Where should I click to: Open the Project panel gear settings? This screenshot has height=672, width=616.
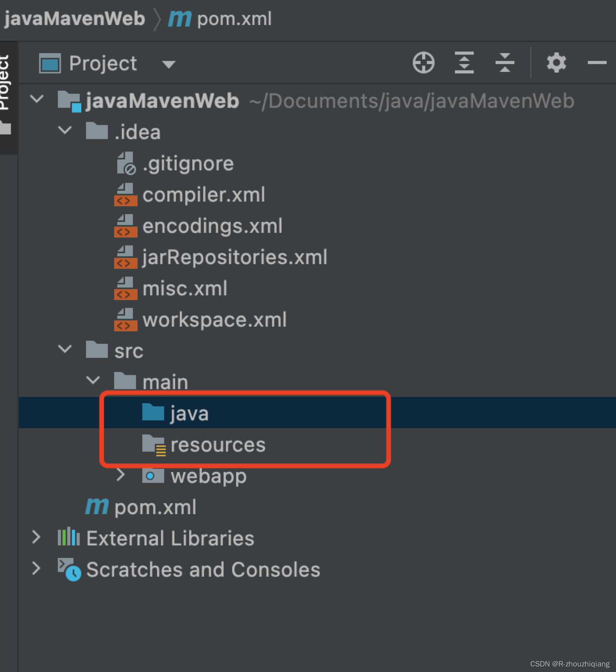click(x=556, y=63)
